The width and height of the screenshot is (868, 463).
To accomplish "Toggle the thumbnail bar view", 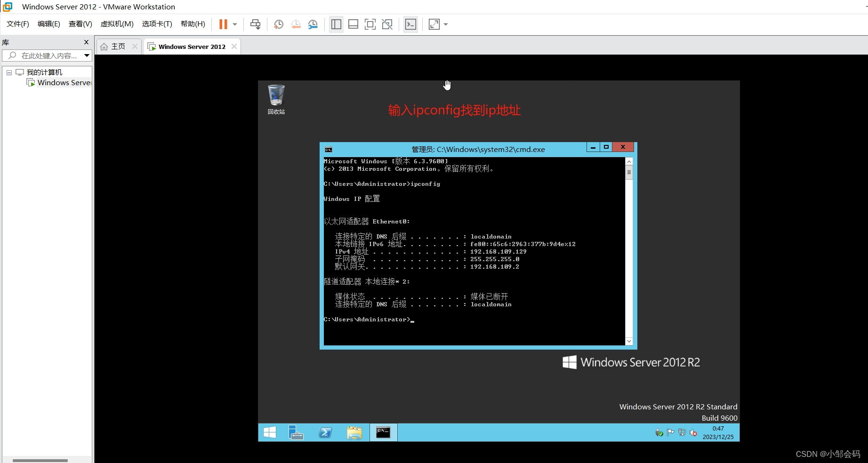I will tap(353, 24).
